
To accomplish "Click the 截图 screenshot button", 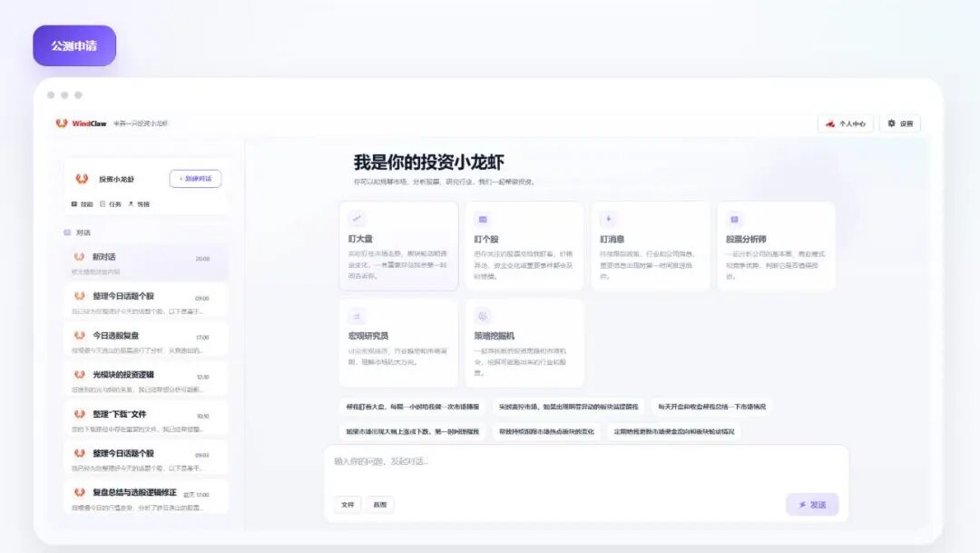I will click(380, 504).
